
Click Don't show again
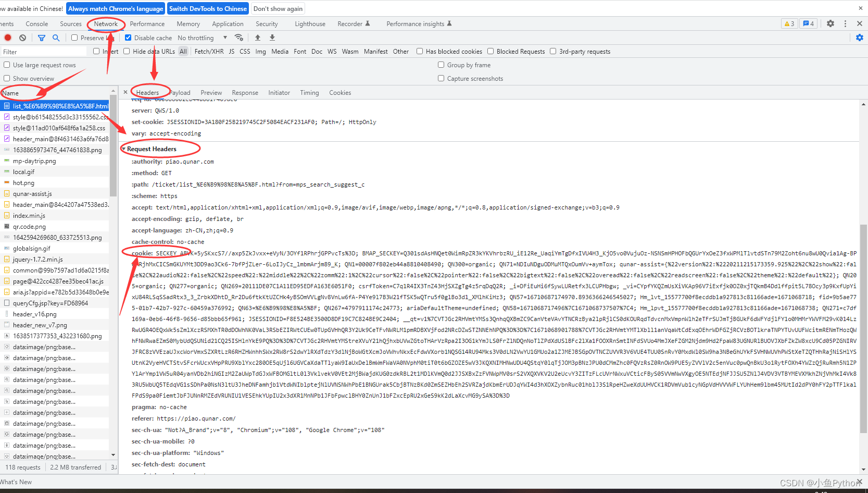pos(278,8)
